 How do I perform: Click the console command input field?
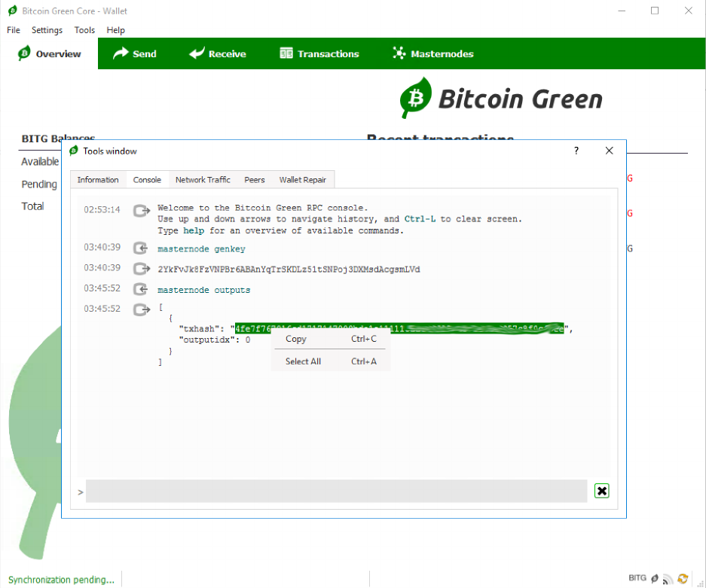coord(336,491)
